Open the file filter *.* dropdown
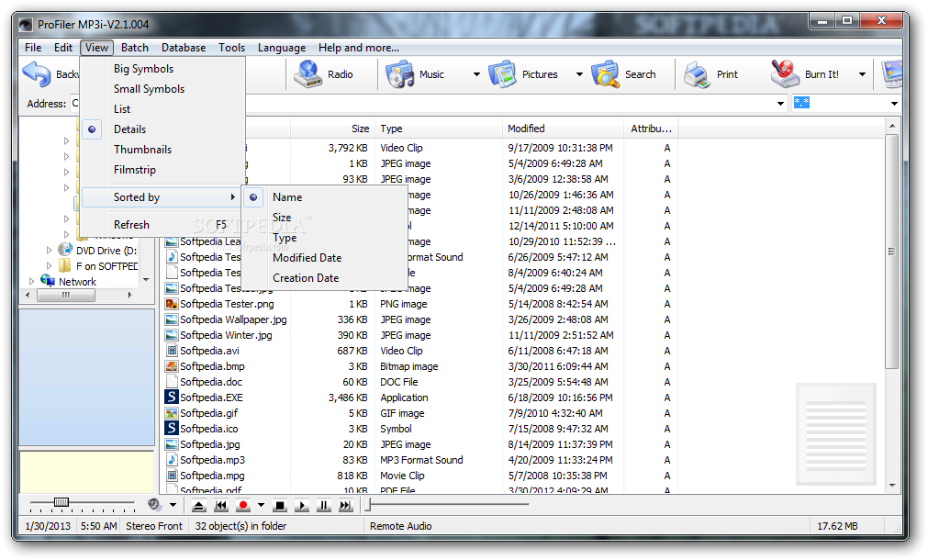 pos(894,104)
